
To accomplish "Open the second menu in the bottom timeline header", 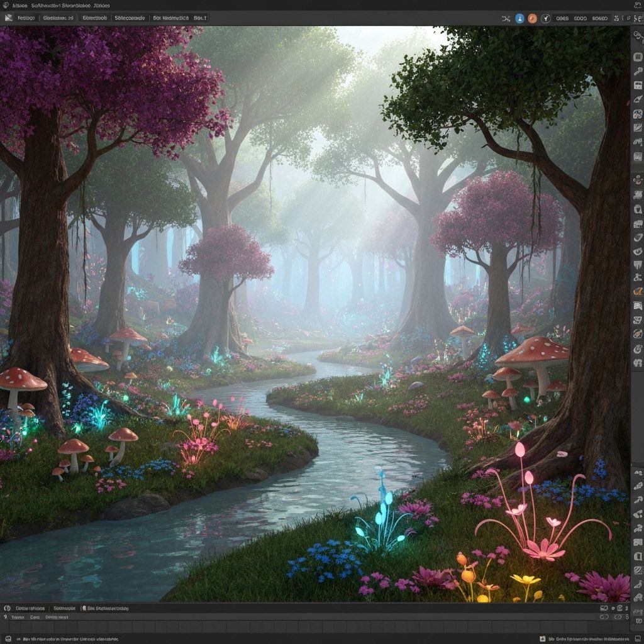I will point(64,608).
